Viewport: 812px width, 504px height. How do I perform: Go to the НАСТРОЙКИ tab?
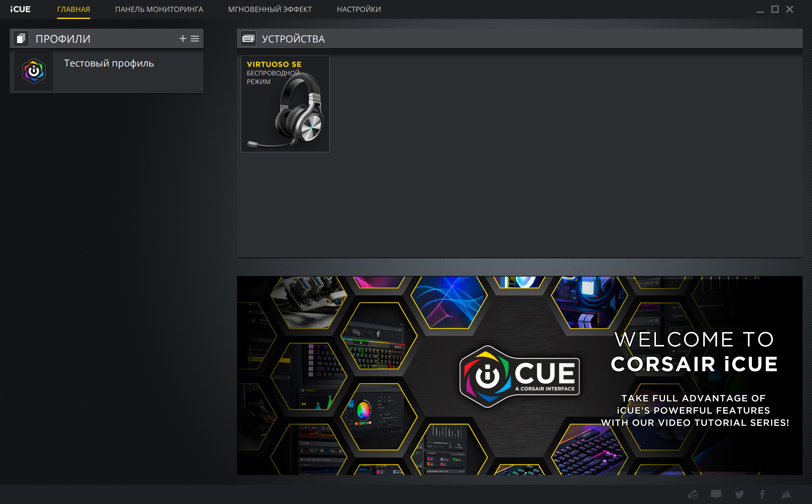[359, 9]
